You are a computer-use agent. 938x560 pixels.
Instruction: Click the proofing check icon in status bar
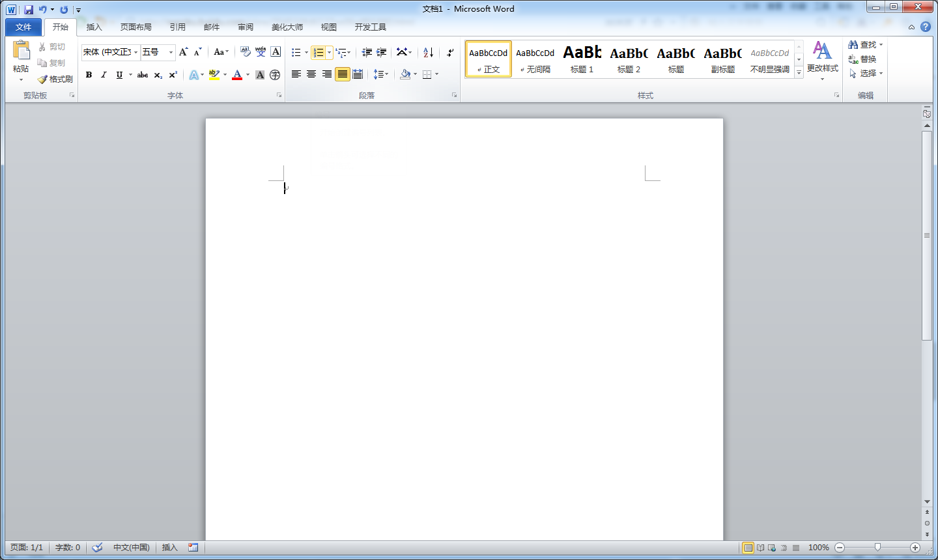point(97,548)
